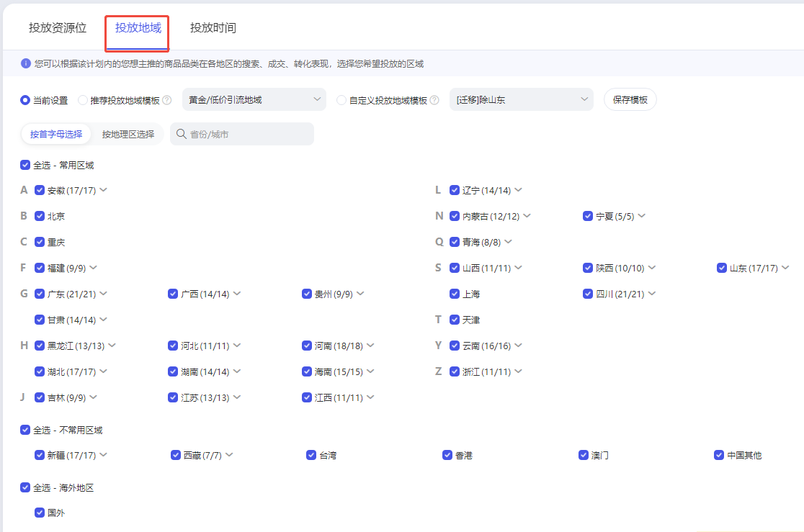Click the help icon beside 自定义投放地域模板

pyautogui.click(x=434, y=100)
